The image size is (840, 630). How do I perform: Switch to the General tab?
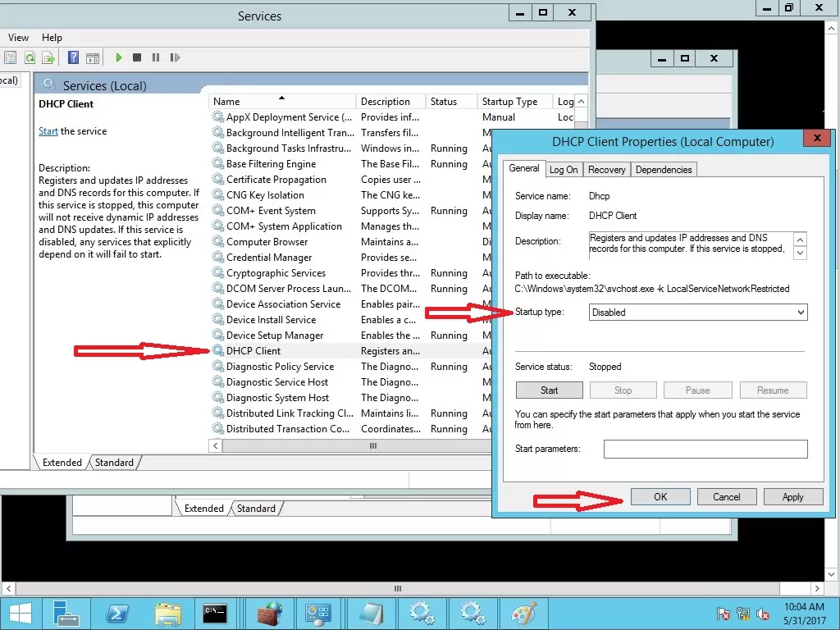point(524,168)
